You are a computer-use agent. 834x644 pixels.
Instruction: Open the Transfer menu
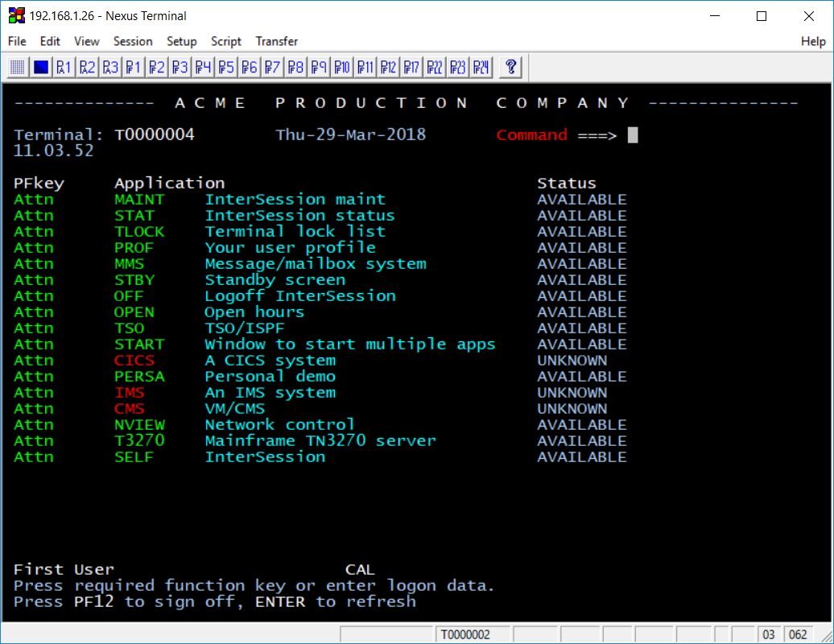276,41
